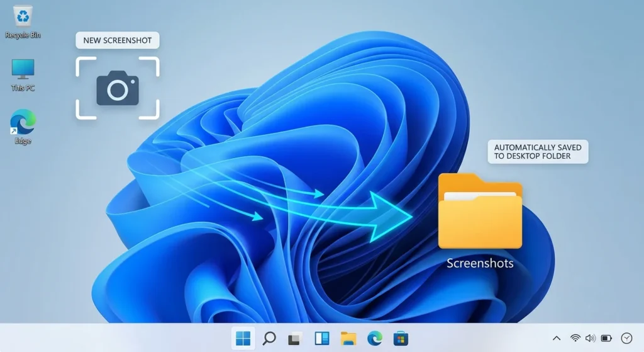Open taskbar Search magnifier
Image resolution: width=644 pixels, height=352 pixels.
[269, 338]
